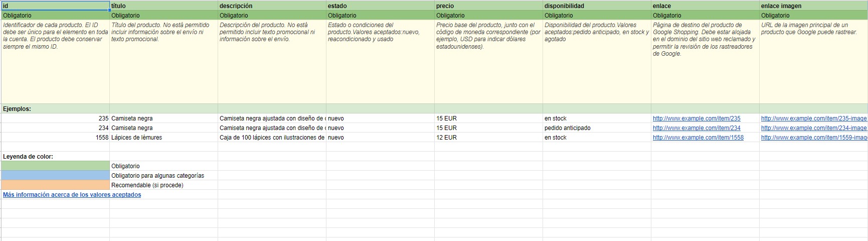Select the '12 EUR' price cell
This screenshot has width=868, height=241.
tap(488, 138)
